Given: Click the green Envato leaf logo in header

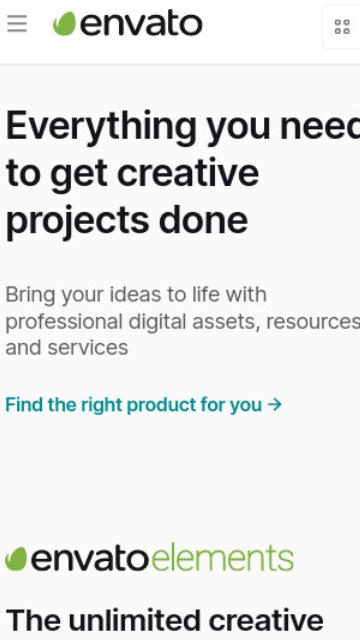Looking at the screenshot, I should pos(64,24).
